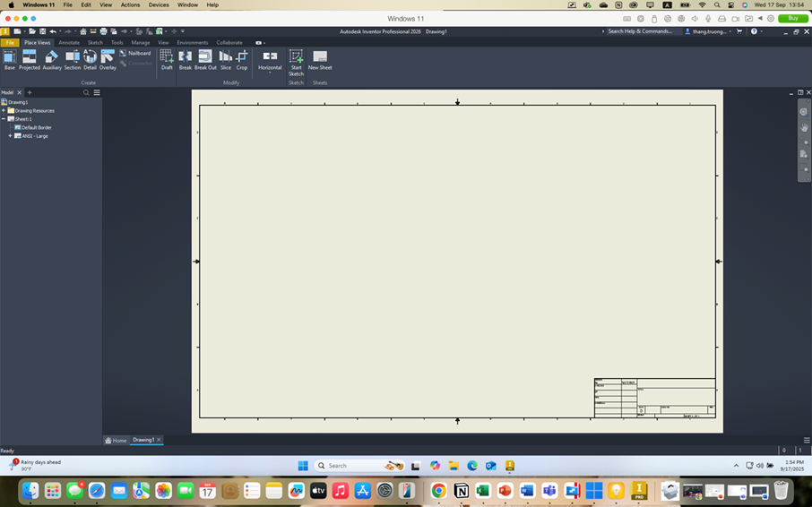Expand the ANSI - Large node

[10, 136]
